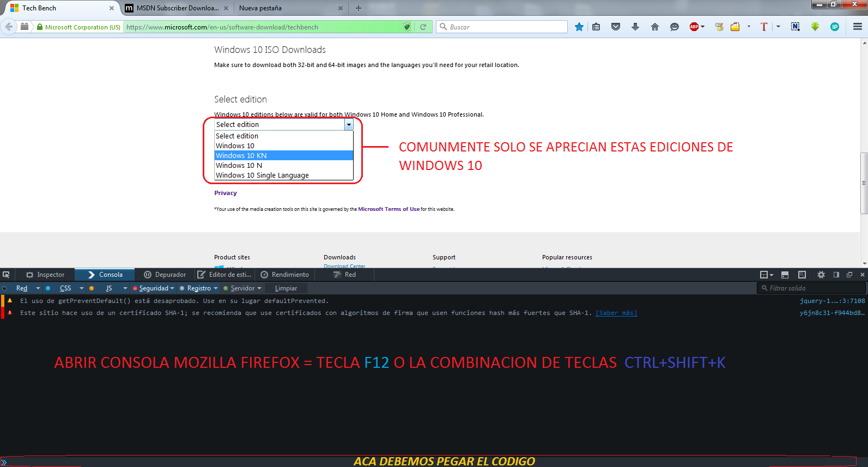The width and height of the screenshot is (868, 467).
Task: Clear console output with Limpiar
Action: [x=286, y=288]
